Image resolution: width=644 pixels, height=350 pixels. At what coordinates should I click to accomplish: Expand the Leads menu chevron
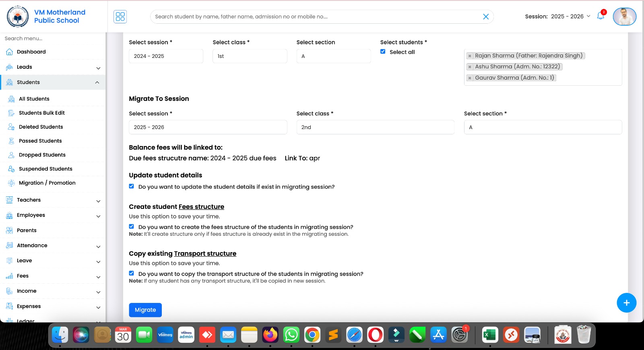pos(98,68)
